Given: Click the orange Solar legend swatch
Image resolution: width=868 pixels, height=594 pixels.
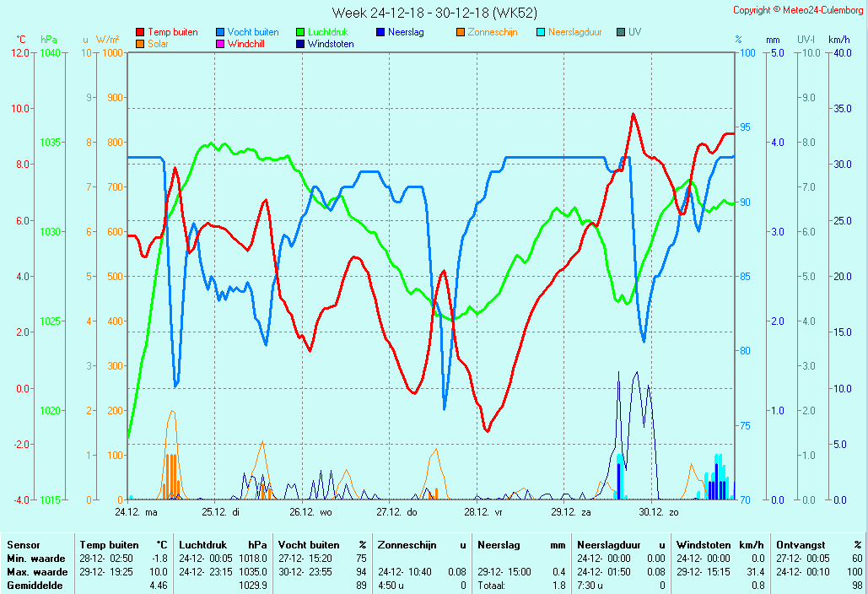Looking at the screenshot, I should click(140, 44).
